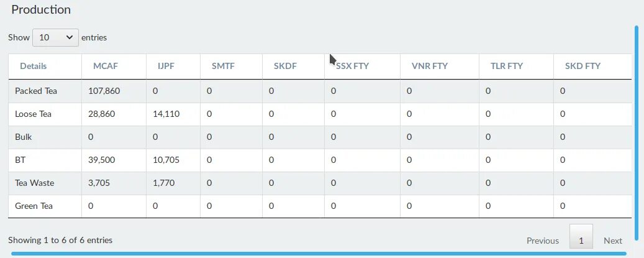
Task: Click Loose Tea's TLR FTY value 0
Action: tap(488, 114)
